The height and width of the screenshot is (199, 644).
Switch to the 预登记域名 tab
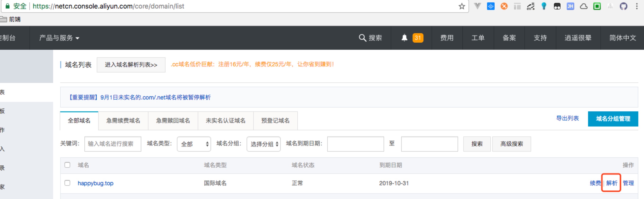point(275,121)
